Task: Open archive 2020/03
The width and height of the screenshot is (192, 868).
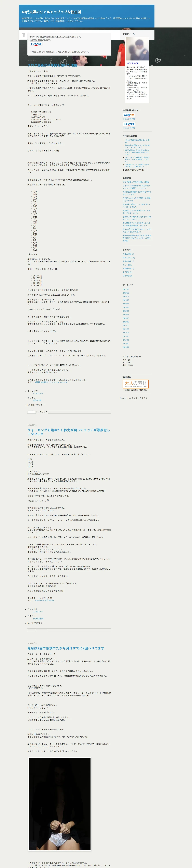Action: click(126, 318)
